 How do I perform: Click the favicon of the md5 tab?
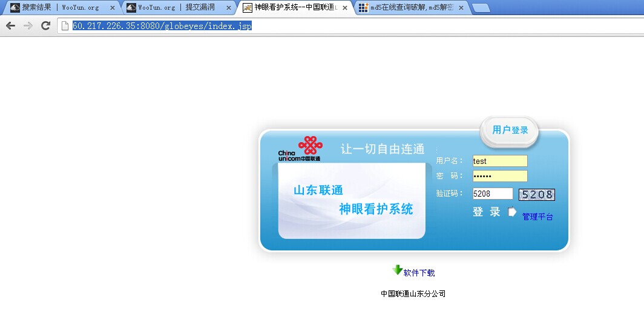pos(363,7)
